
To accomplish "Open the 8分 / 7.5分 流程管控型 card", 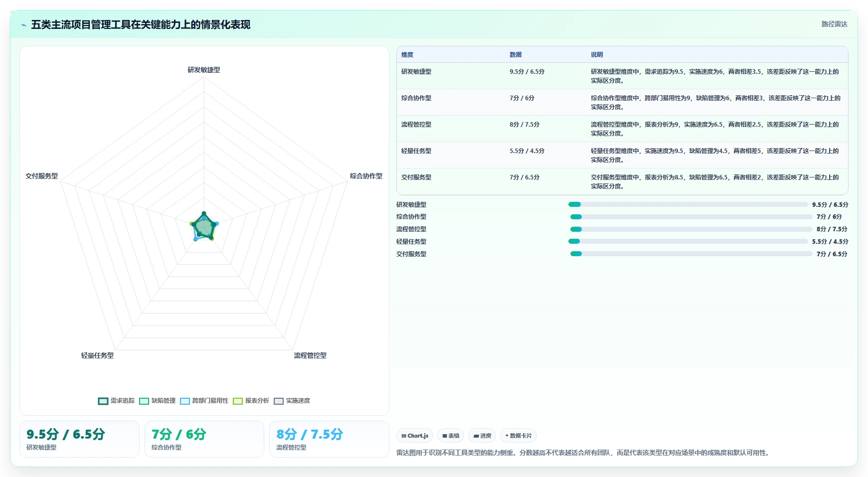I will tap(329, 439).
